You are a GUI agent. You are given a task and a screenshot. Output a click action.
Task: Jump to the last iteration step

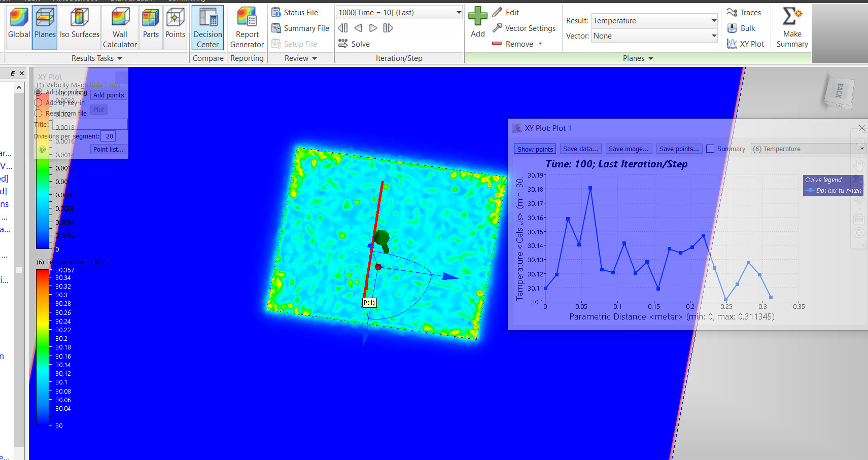(388, 28)
